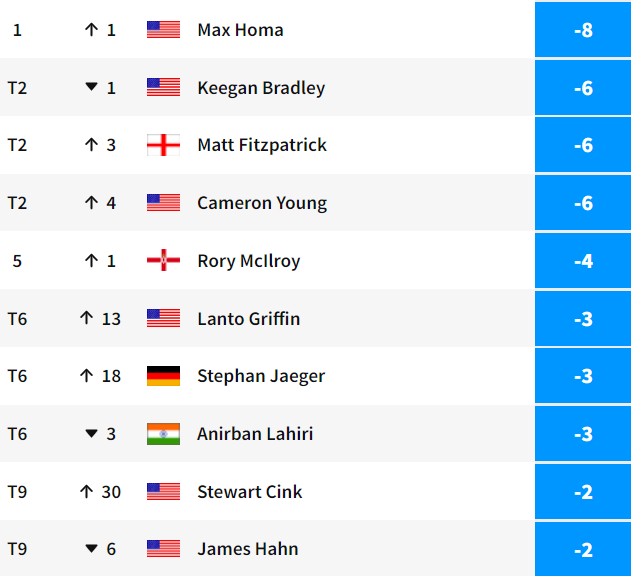Screen dimensions: 631x576
Task: Open Rory McIlroy's player profile
Action: (x=248, y=261)
